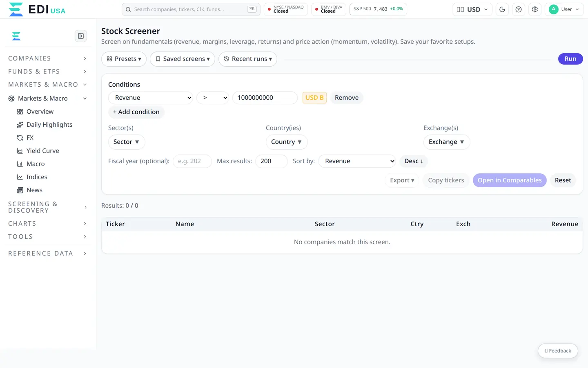The height and width of the screenshot is (368, 588).
Task: Open the Saved screens dropdown
Action: [183, 59]
